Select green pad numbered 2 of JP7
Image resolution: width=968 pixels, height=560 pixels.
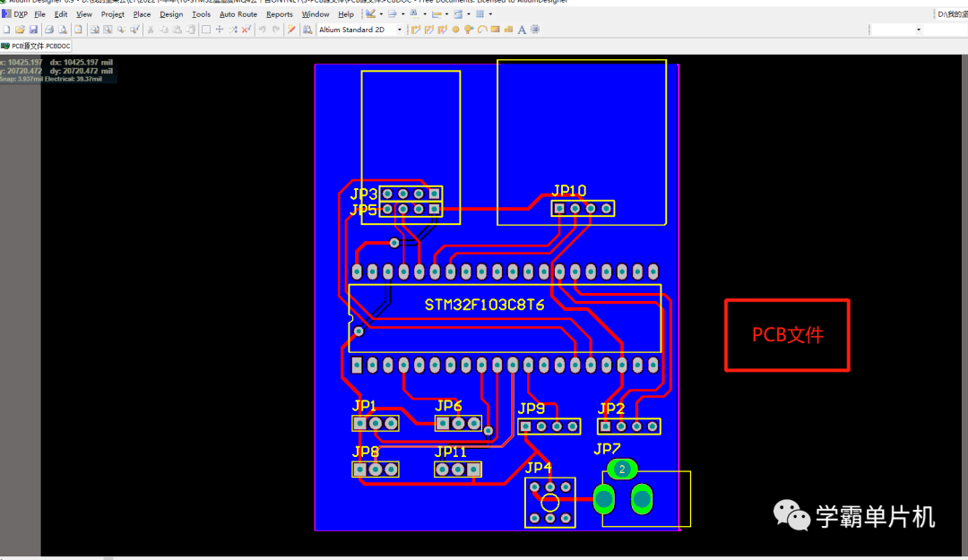click(x=622, y=470)
